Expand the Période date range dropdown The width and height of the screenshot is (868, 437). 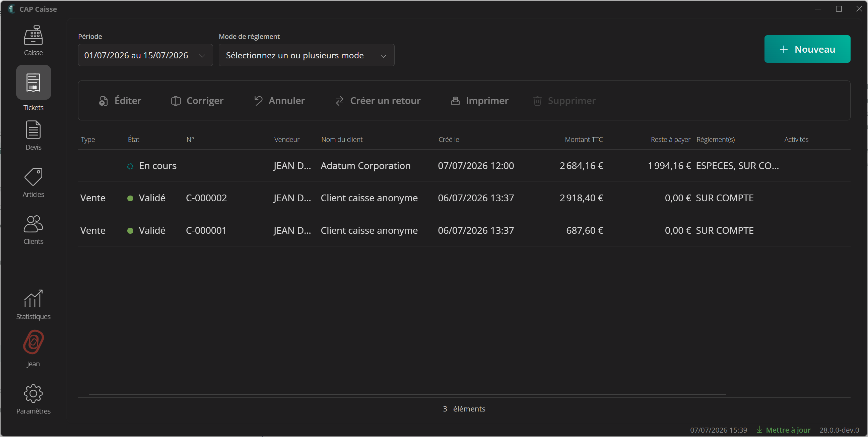(145, 55)
